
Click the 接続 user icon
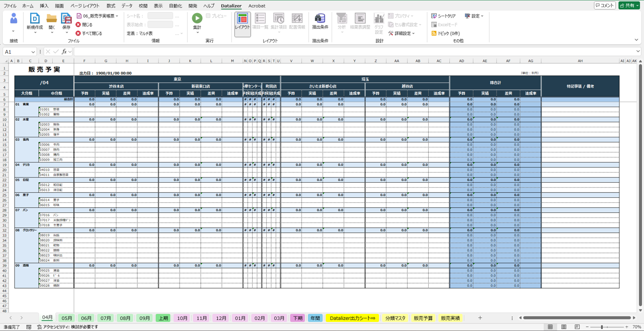tap(14, 19)
